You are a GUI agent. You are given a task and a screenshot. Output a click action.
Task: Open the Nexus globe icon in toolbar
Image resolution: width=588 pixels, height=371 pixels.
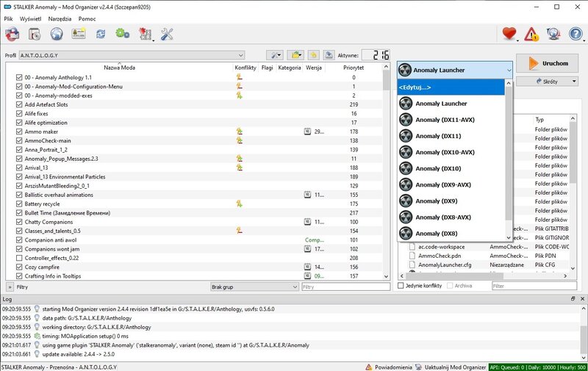click(56, 34)
